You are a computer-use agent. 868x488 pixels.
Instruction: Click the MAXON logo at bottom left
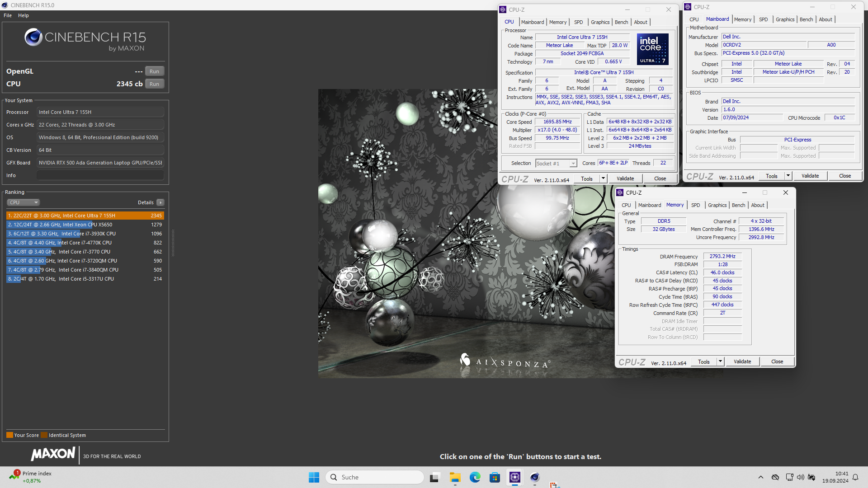pos(53,454)
